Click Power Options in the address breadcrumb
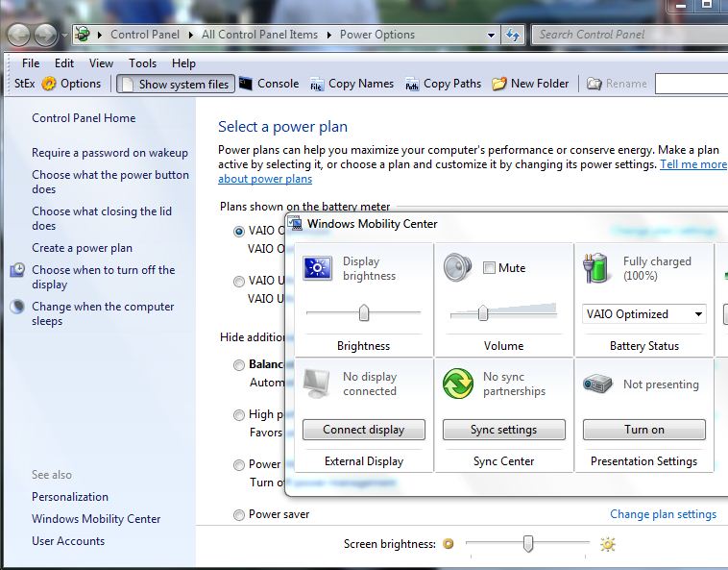This screenshot has width=728, height=570. click(377, 35)
